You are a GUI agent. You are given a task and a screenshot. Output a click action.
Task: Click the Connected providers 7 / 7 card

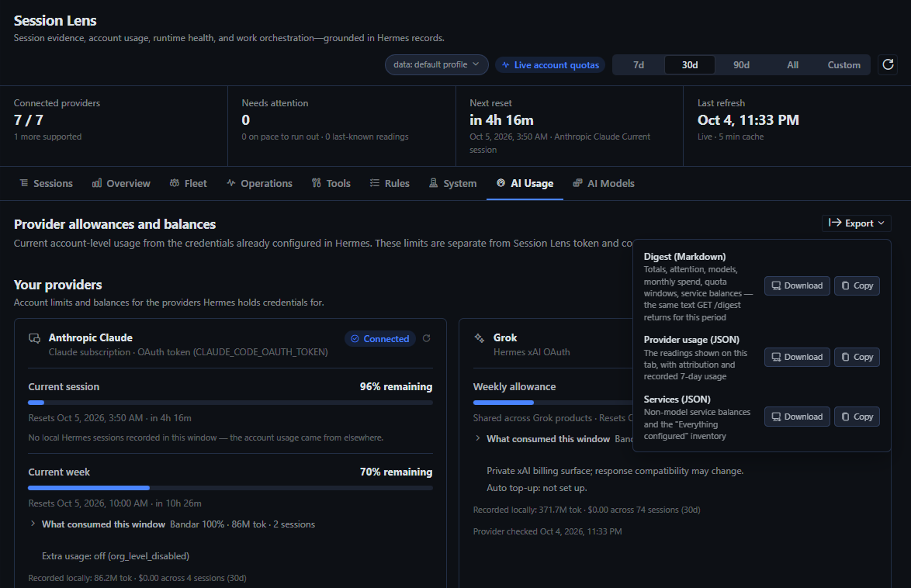click(x=114, y=126)
